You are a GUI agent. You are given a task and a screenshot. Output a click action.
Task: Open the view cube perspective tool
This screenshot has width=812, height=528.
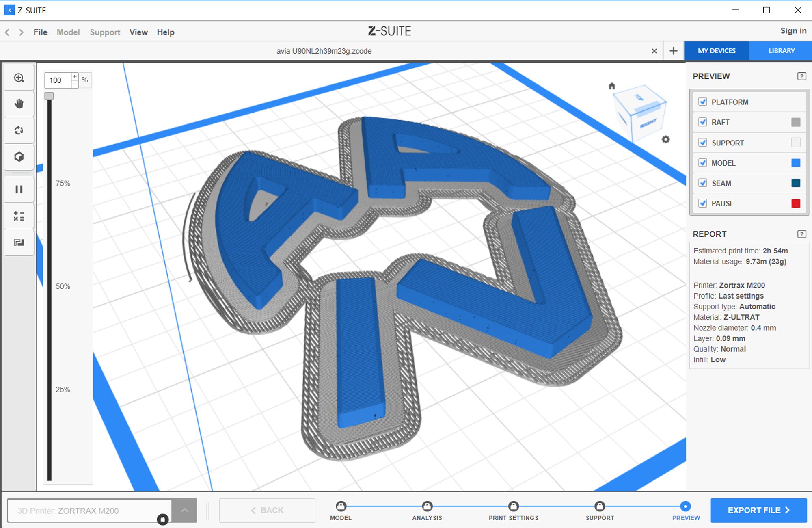click(19, 157)
